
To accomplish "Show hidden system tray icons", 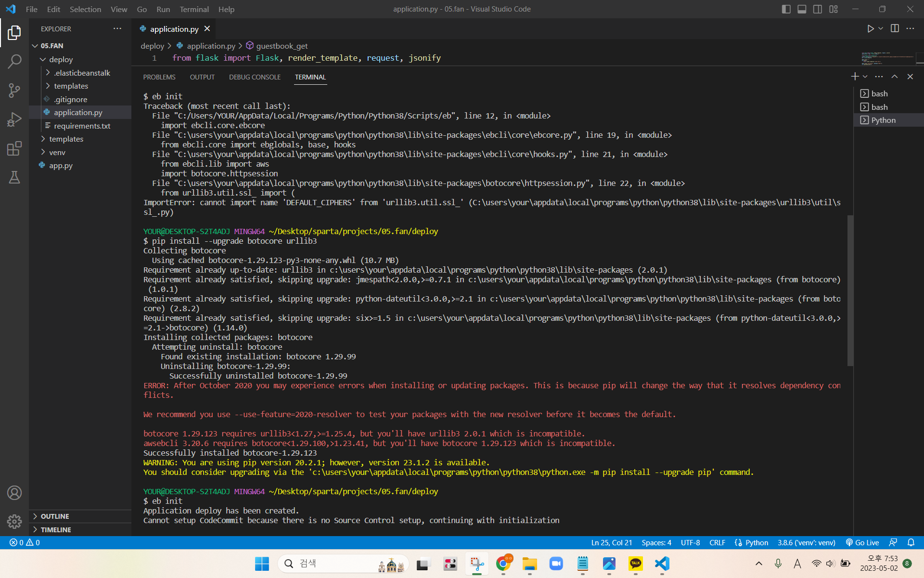I will [x=759, y=564].
